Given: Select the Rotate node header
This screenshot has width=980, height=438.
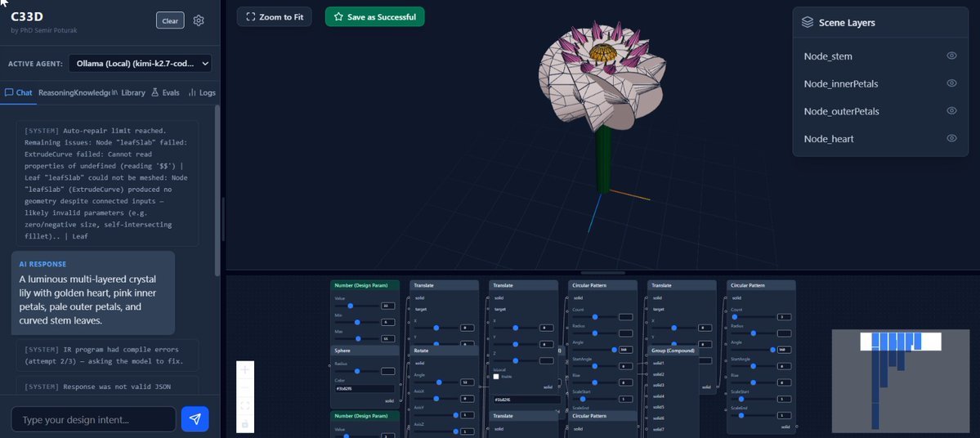Looking at the screenshot, I should point(444,351).
